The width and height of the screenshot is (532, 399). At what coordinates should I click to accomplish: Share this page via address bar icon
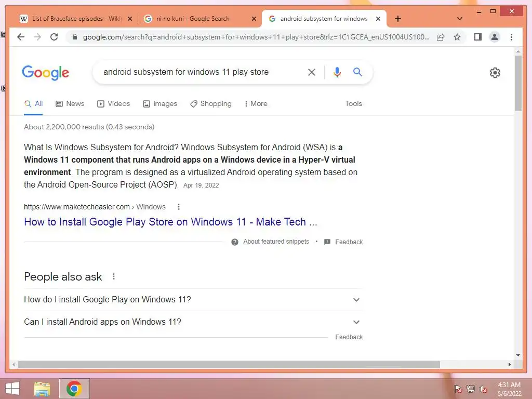click(x=441, y=37)
